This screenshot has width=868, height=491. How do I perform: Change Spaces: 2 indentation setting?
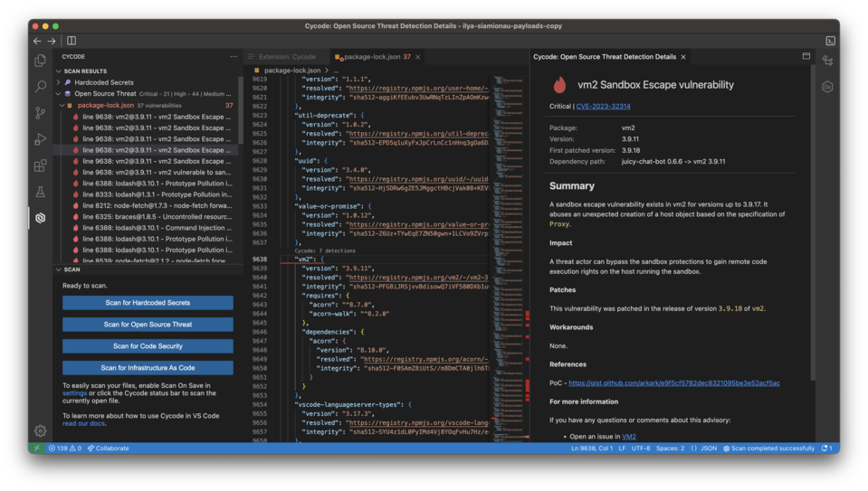coord(670,449)
